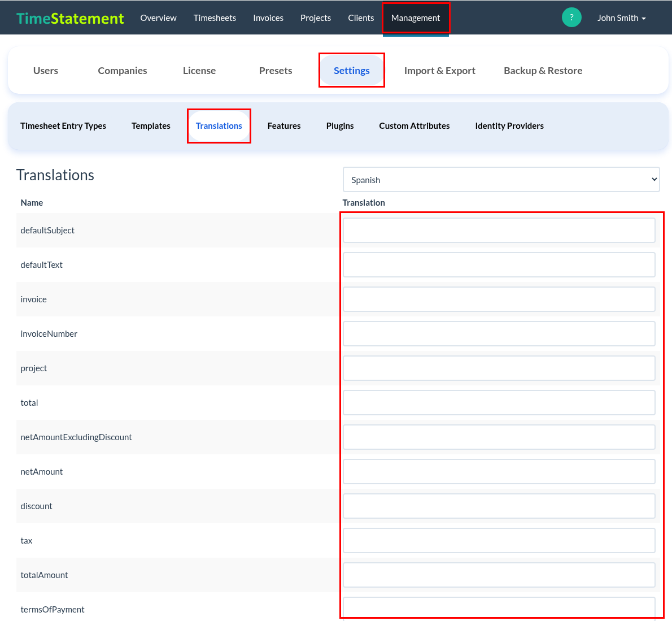Open the Features sub-tab
Screen dimensions: 672x621
[x=284, y=125]
